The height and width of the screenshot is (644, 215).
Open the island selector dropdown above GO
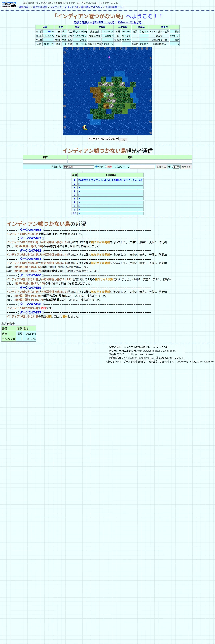pos(103,138)
